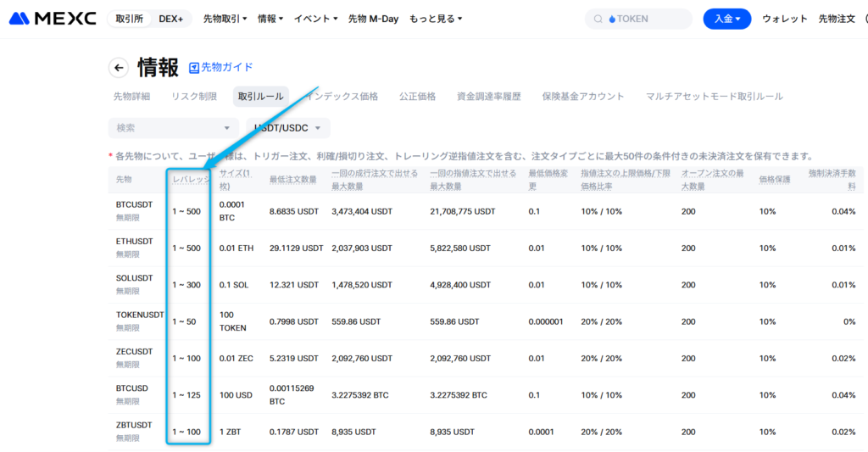
Task: Click SOLUSDT leverage value 1 ~ 300
Action: tap(186, 285)
